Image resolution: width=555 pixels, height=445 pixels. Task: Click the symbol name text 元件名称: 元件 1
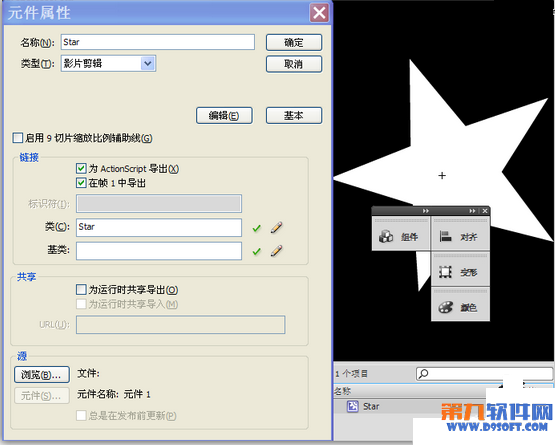(114, 394)
